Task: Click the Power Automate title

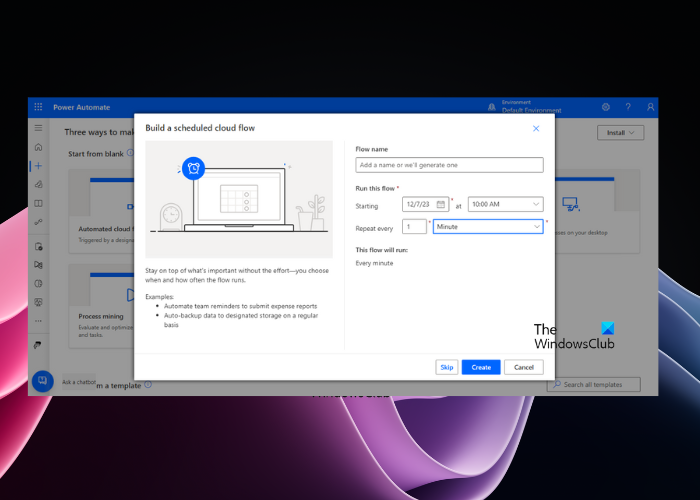Action: pos(82,107)
